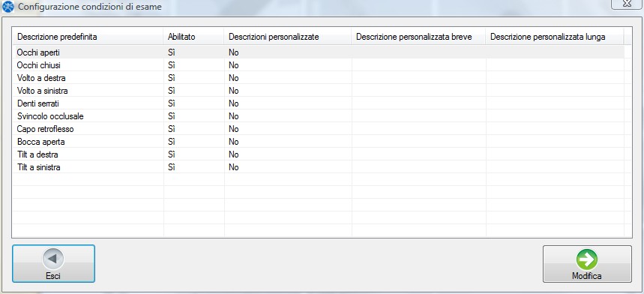Close the Configurazione condizioni di esame window
Image resolution: width=644 pixels, height=294 pixels.
click(627, 4)
